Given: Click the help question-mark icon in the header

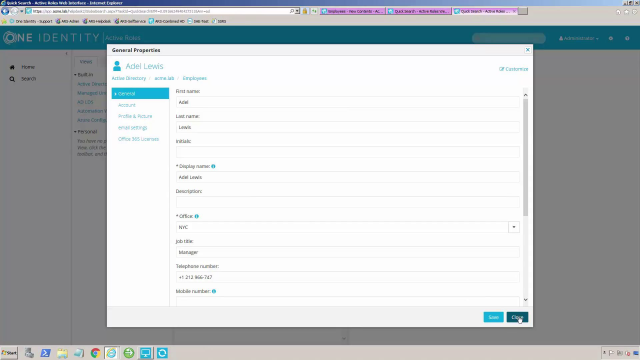Looking at the screenshot, I should pyautogui.click(x=627, y=38).
